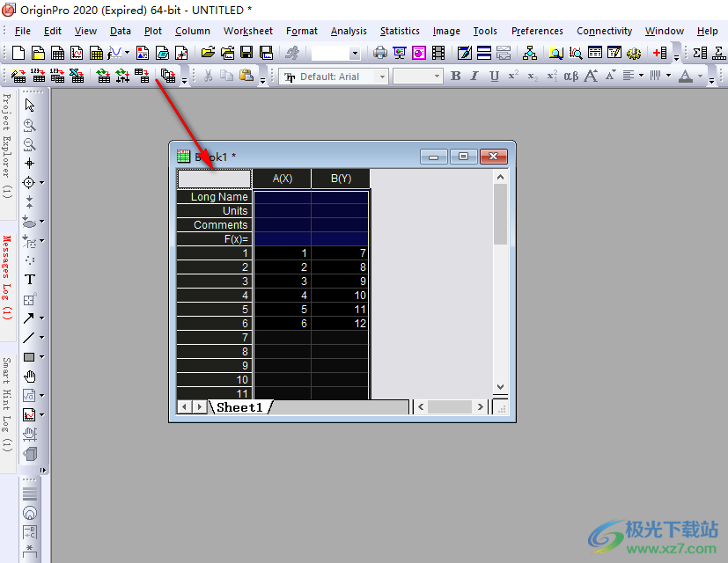The width and height of the screenshot is (728, 563).
Task: Open the font color dropdown arrow
Action: point(700,76)
